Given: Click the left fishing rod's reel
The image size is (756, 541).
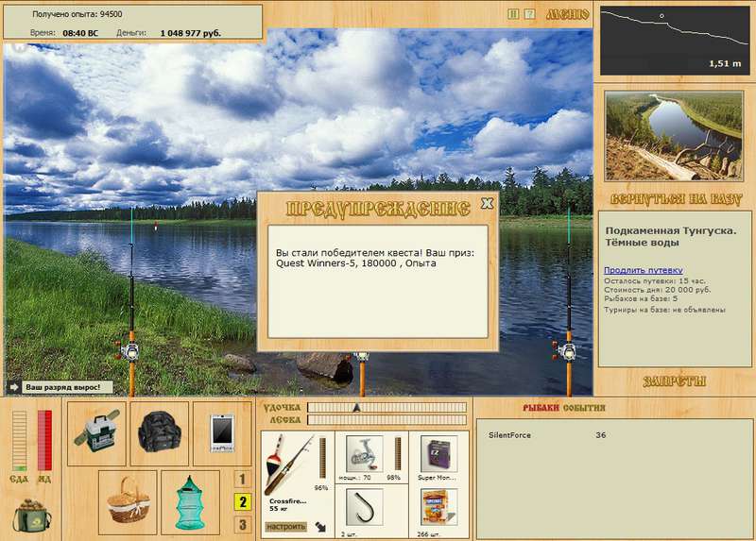Looking at the screenshot, I should pos(130,350).
